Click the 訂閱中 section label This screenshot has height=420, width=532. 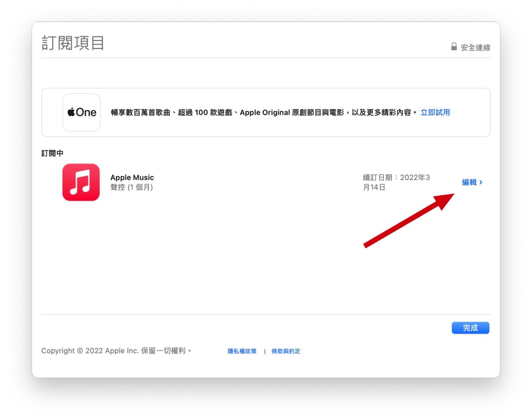point(52,153)
